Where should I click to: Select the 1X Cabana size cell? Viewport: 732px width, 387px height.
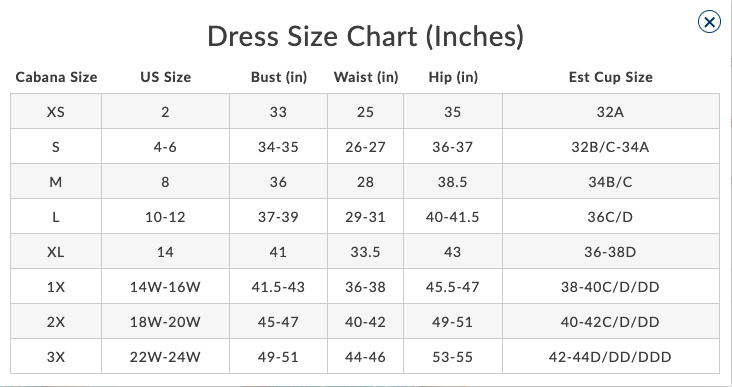click(x=56, y=286)
